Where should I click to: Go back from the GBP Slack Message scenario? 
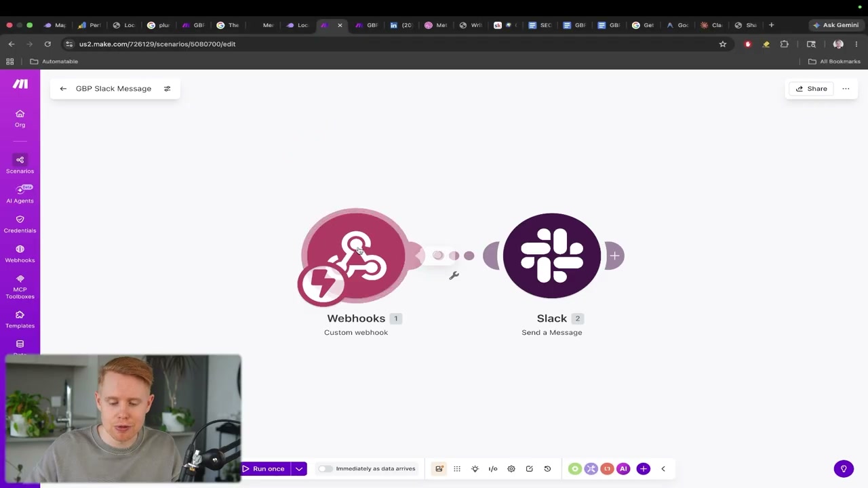pos(63,89)
